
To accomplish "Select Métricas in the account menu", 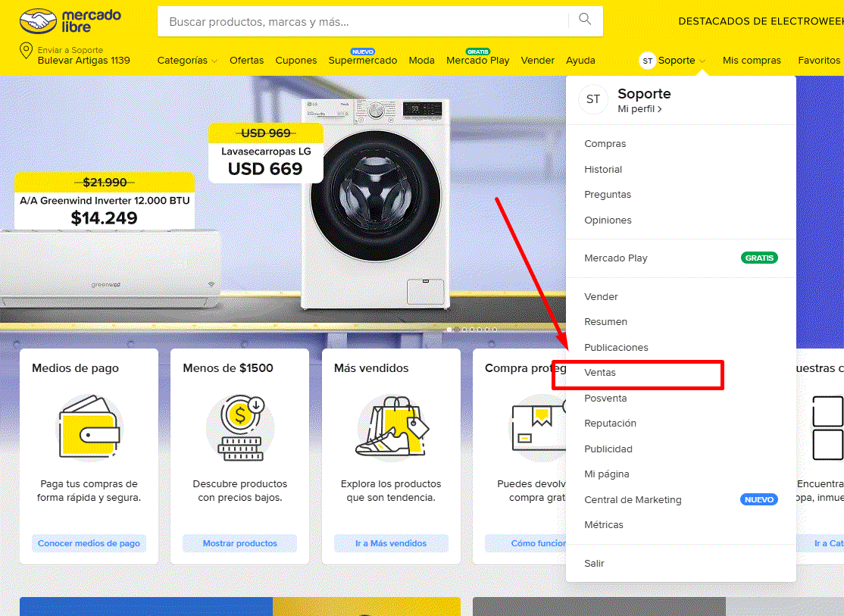I will pyautogui.click(x=604, y=525).
